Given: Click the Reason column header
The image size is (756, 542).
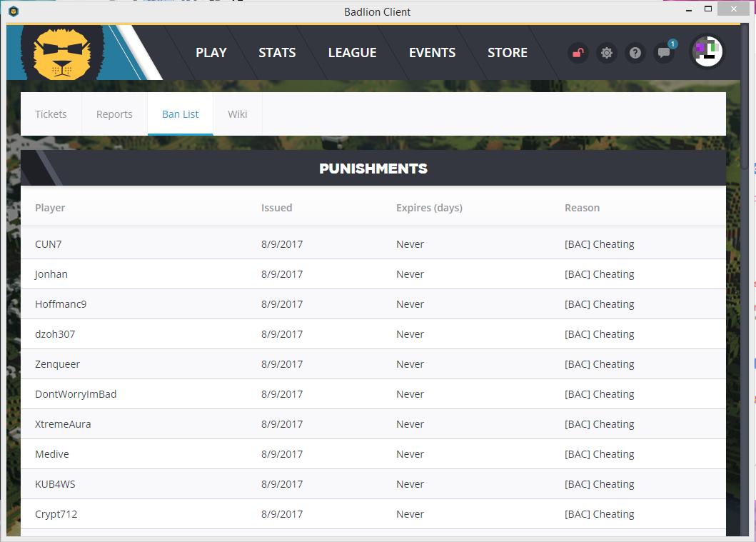Looking at the screenshot, I should [582, 208].
